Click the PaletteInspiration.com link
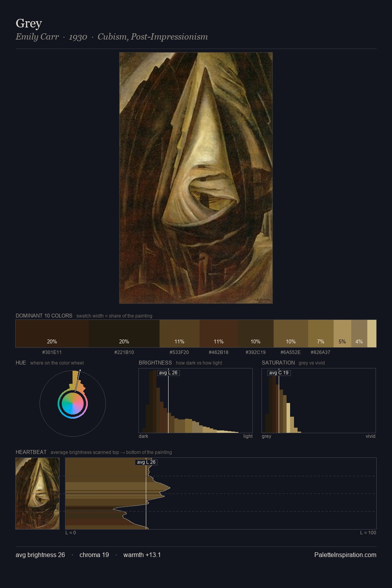The height and width of the screenshot is (588, 392). pos(345,555)
